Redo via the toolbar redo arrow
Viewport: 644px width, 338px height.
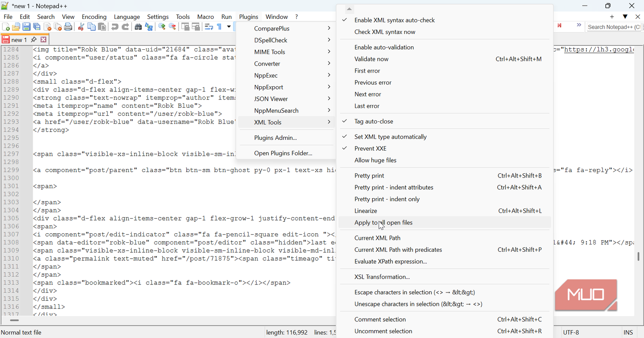point(125,27)
